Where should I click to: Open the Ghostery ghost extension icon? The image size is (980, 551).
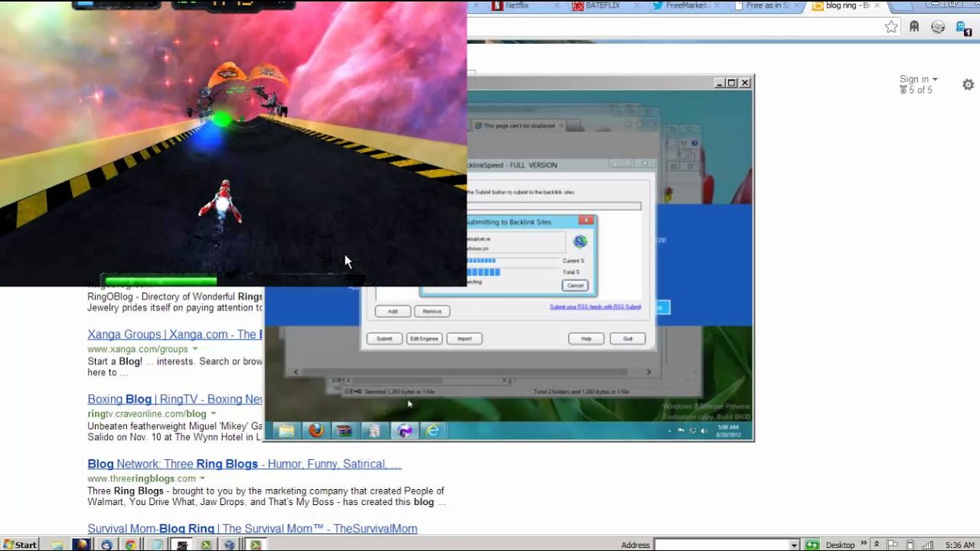click(914, 27)
